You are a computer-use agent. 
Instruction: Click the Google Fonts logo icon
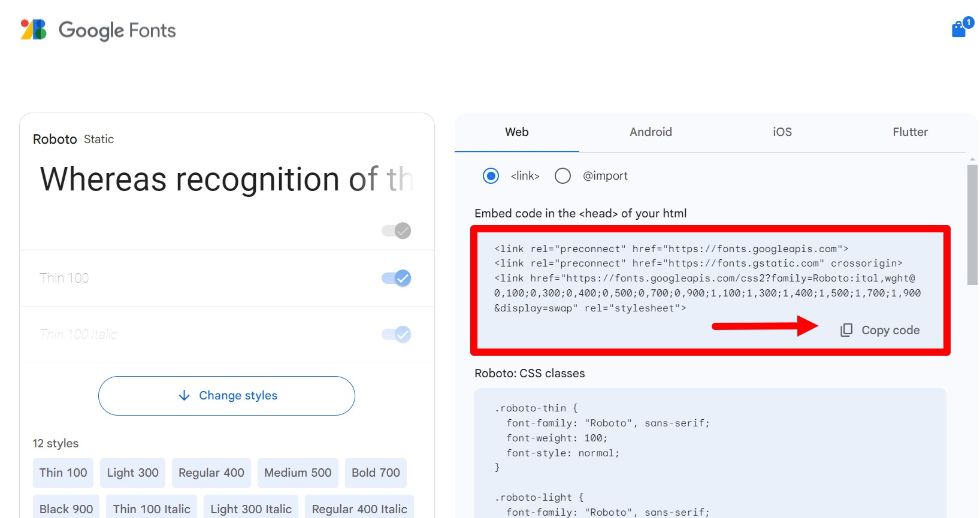click(x=34, y=29)
